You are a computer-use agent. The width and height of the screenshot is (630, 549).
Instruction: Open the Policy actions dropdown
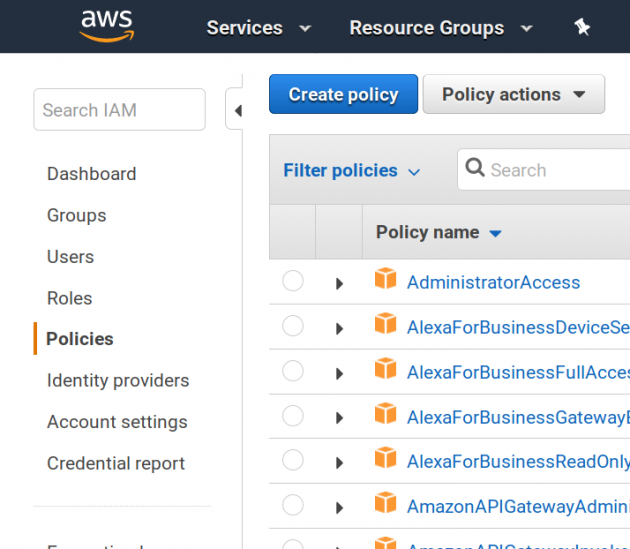pos(513,94)
